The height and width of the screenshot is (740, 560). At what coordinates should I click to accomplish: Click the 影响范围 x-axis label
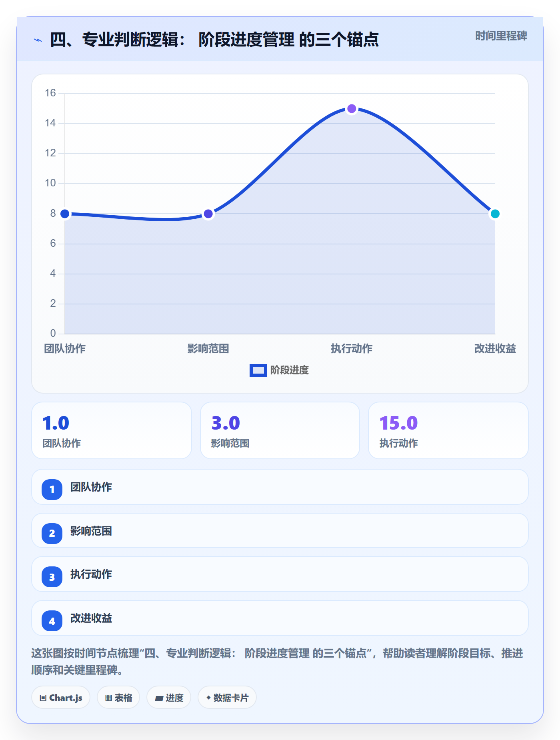208,349
